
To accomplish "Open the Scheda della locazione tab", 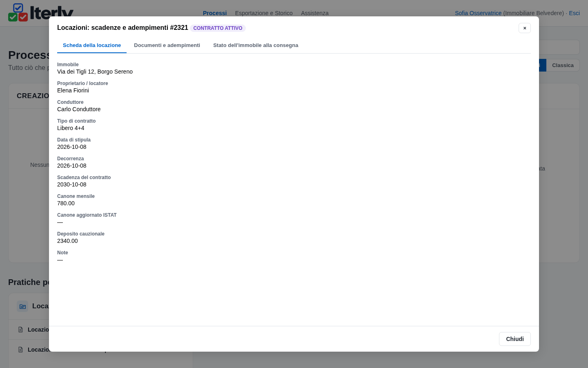I will coord(92,45).
